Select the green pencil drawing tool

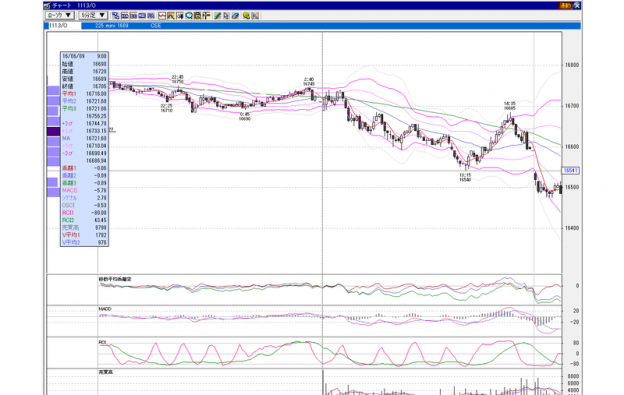coord(217,16)
